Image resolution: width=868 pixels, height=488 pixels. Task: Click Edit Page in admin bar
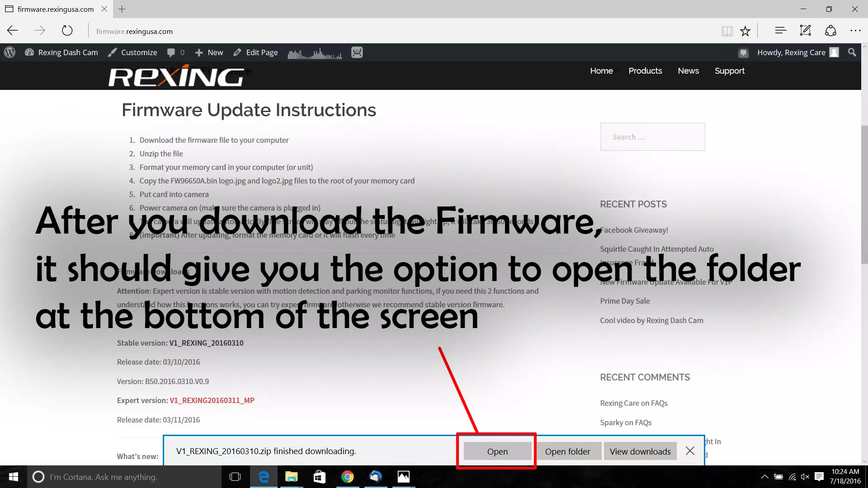pyautogui.click(x=255, y=52)
